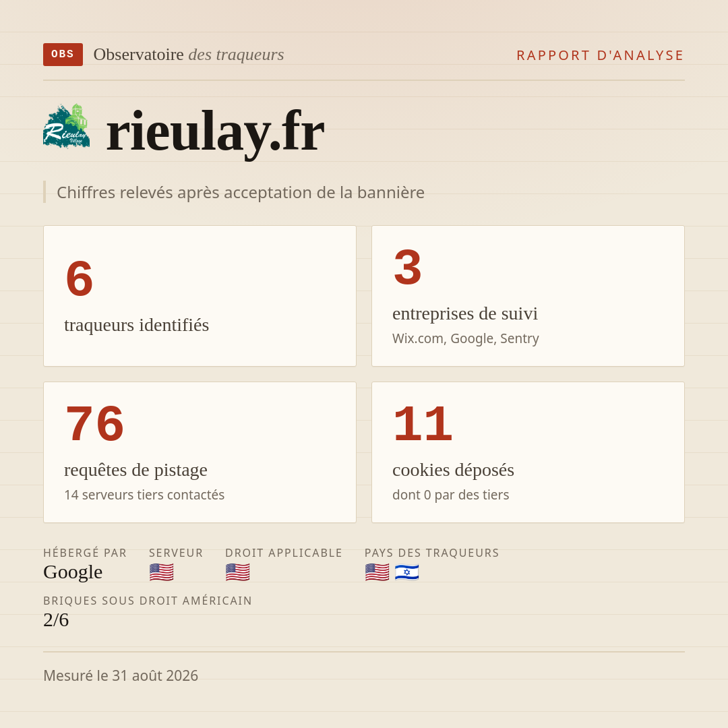
Task: Click the US flag under Serveur
Action: (x=162, y=572)
